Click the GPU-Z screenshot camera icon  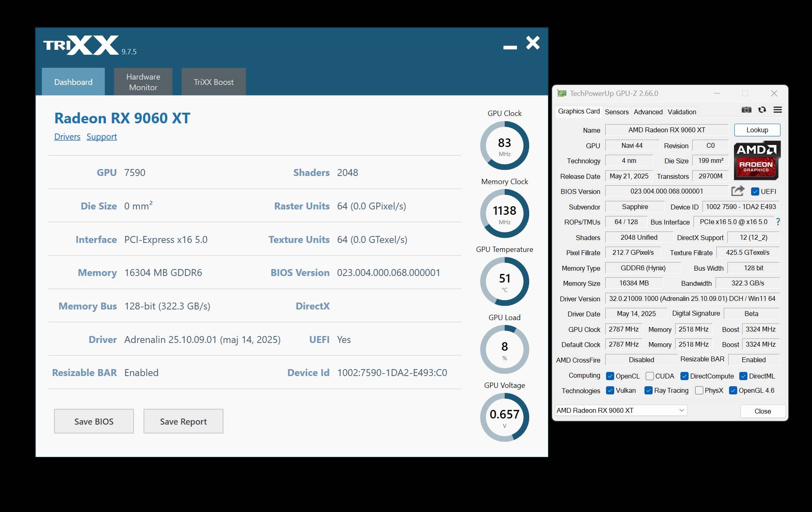[x=746, y=110]
